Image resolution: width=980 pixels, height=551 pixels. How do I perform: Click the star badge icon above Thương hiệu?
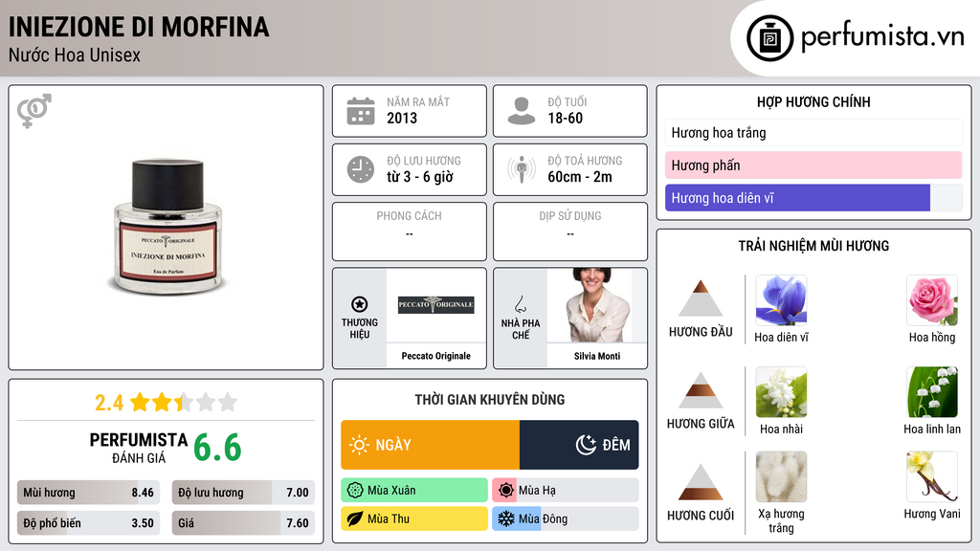click(x=360, y=304)
